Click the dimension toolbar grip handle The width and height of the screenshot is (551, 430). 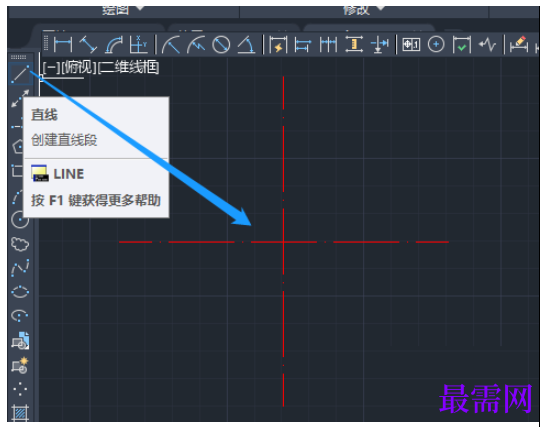tap(46, 44)
